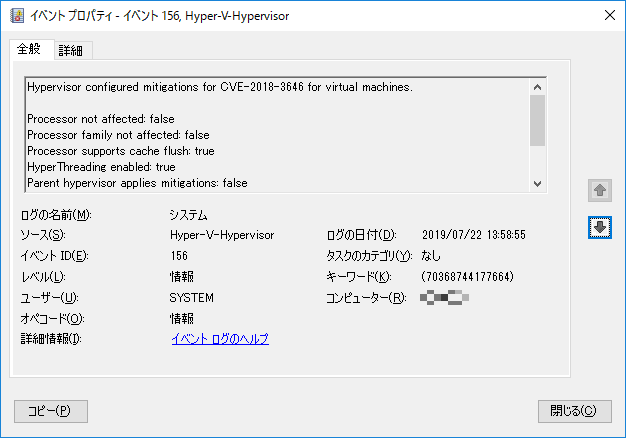626x438 pixels.
Task: Close the event properties window
Action: point(609,16)
